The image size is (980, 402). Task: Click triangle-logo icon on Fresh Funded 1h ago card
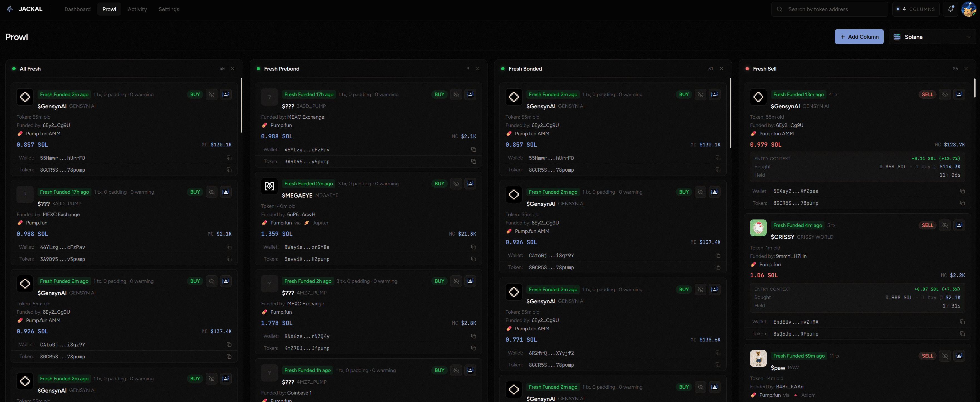coord(470,370)
